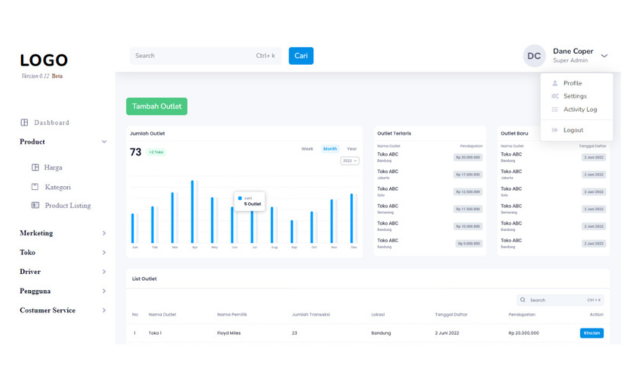Click Rincian button for Toko 1

click(591, 333)
